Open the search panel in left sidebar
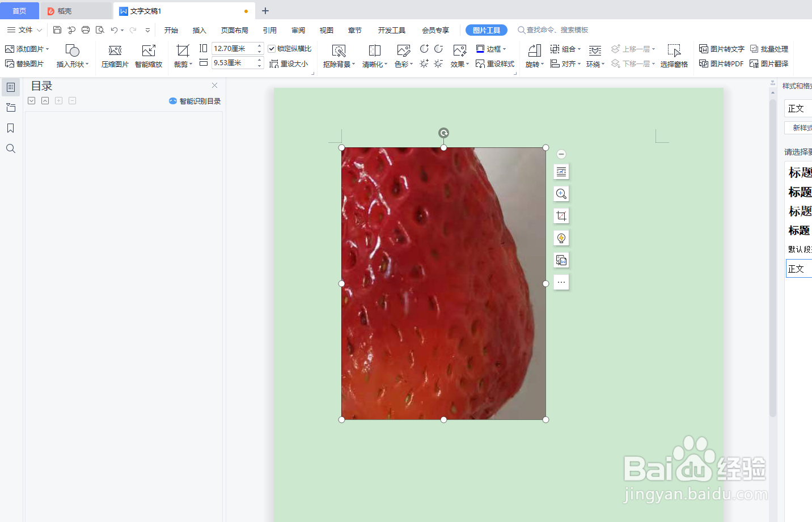Image resolution: width=812 pixels, height=522 pixels. (10, 148)
